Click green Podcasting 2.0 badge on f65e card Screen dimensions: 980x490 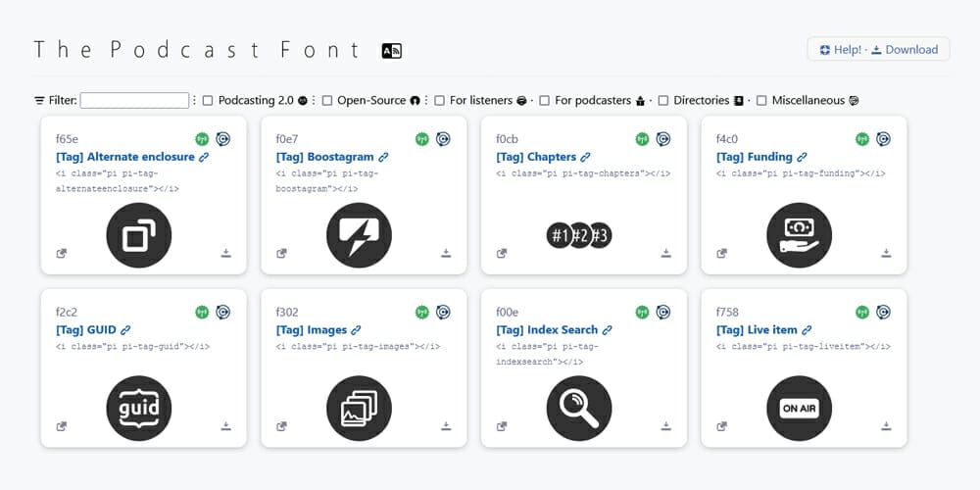tap(202, 139)
